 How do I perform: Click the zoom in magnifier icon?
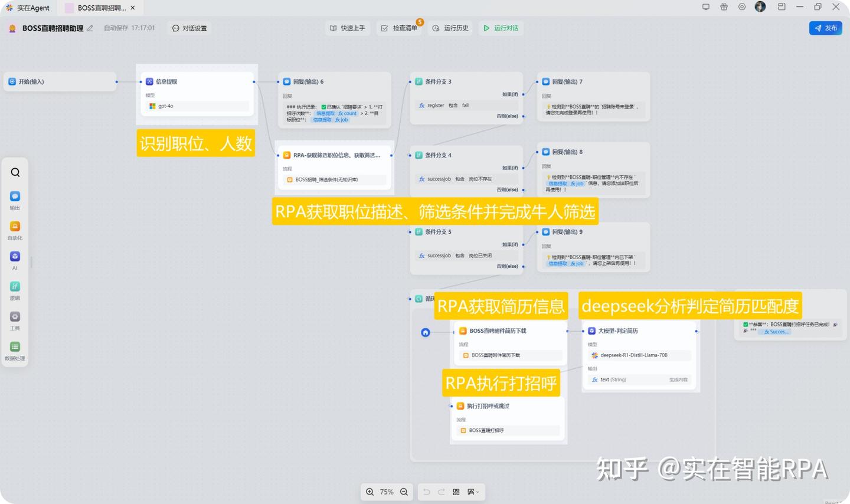pyautogui.click(x=370, y=492)
